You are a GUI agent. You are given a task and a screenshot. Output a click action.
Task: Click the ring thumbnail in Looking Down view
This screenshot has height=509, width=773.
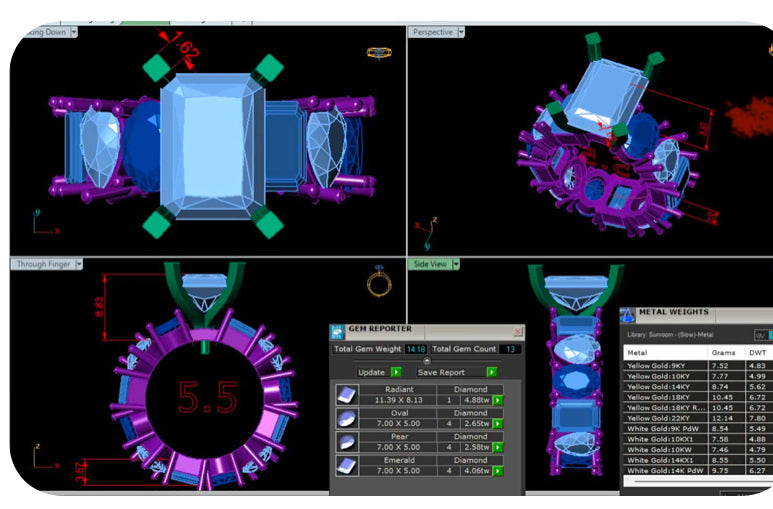(379, 53)
